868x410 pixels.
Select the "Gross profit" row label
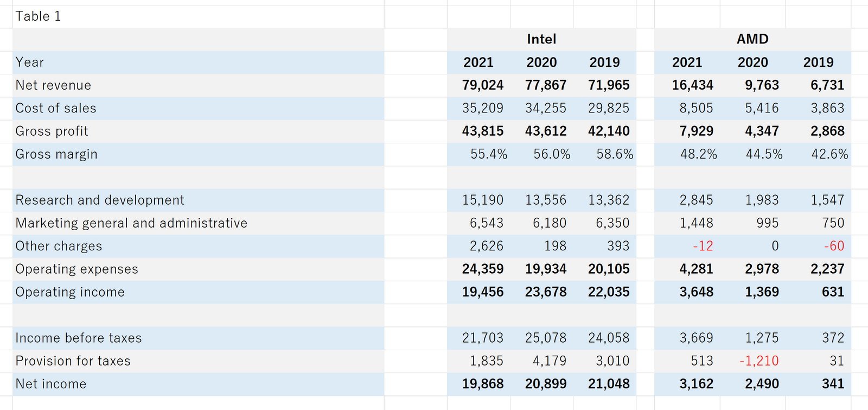pos(52,131)
